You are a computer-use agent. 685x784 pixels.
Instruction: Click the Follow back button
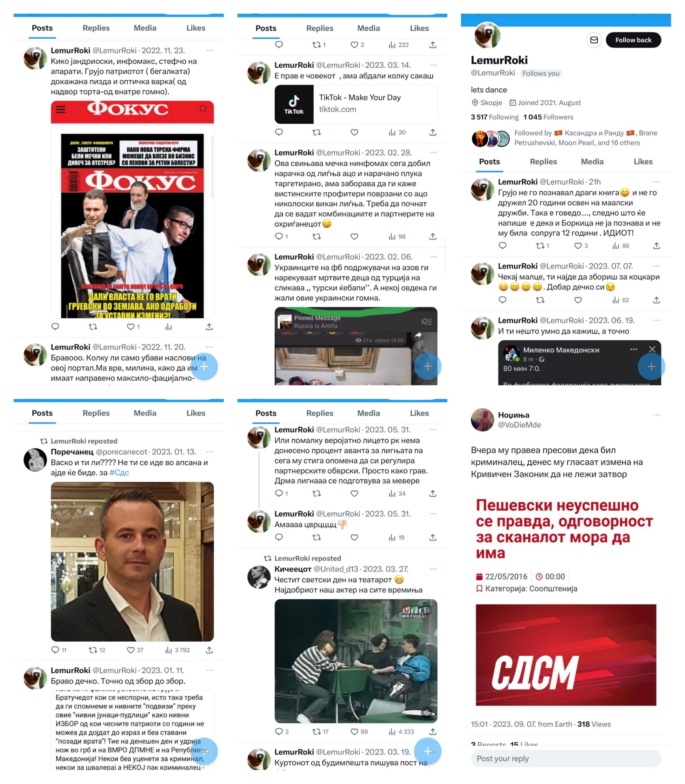coord(633,40)
